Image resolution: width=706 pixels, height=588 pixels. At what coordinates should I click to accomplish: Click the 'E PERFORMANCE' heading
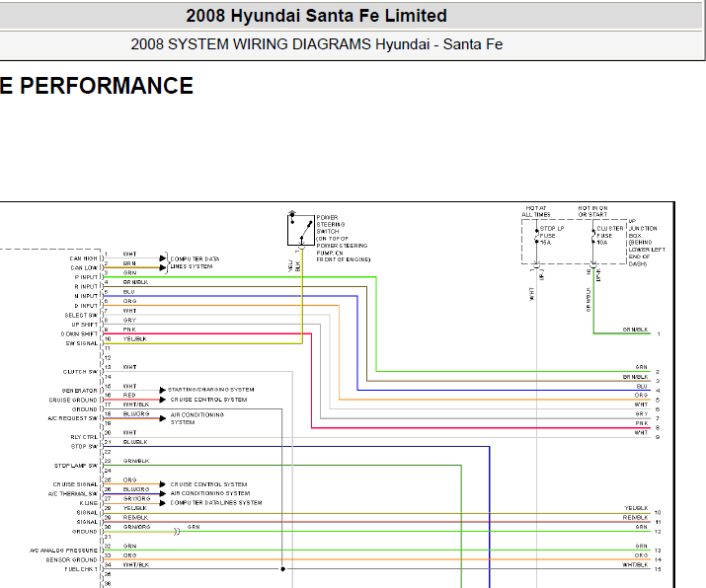(97, 86)
